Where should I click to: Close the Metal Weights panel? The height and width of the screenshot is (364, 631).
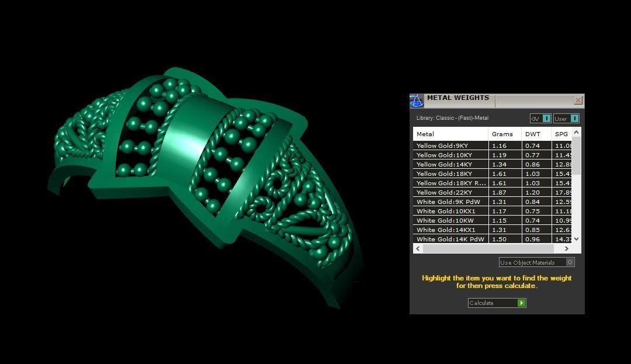[578, 100]
